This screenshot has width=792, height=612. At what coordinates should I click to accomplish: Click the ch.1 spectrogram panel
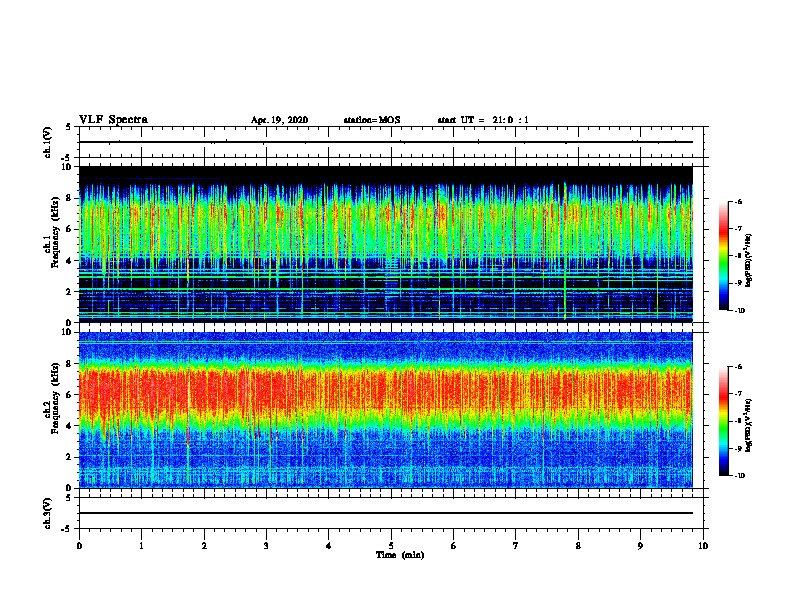(386, 244)
